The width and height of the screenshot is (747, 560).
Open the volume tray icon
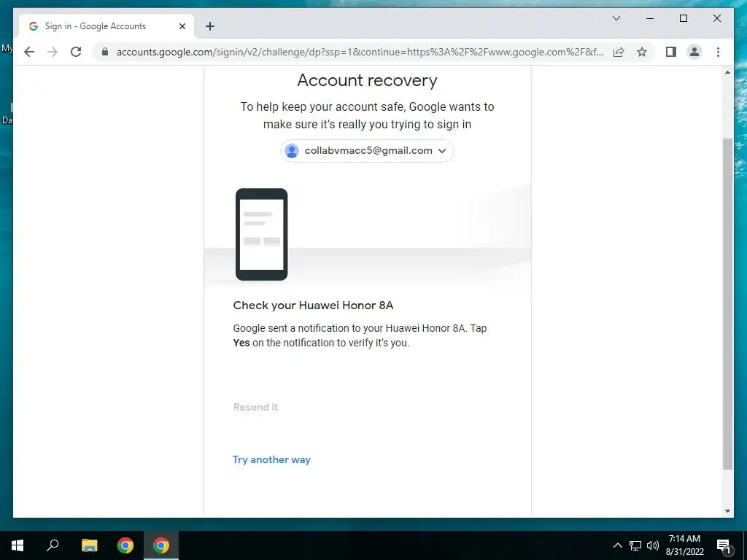click(x=652, y=545)
